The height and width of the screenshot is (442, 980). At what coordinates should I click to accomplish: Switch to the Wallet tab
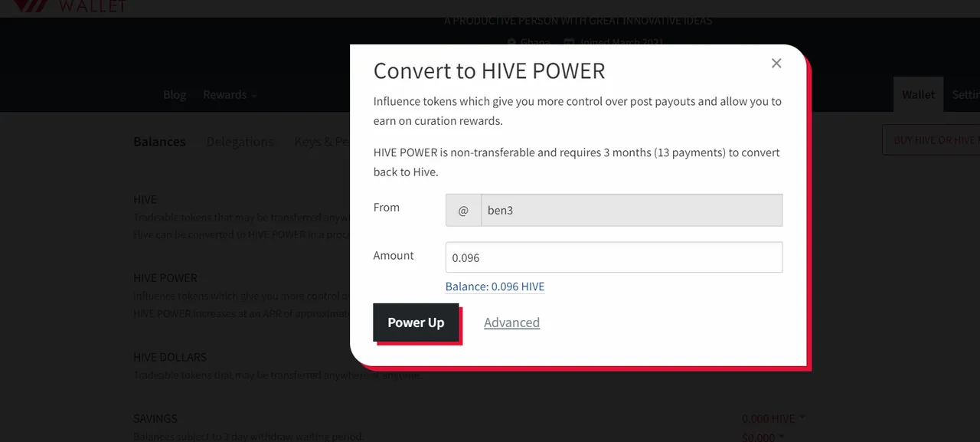click(918, 95)
